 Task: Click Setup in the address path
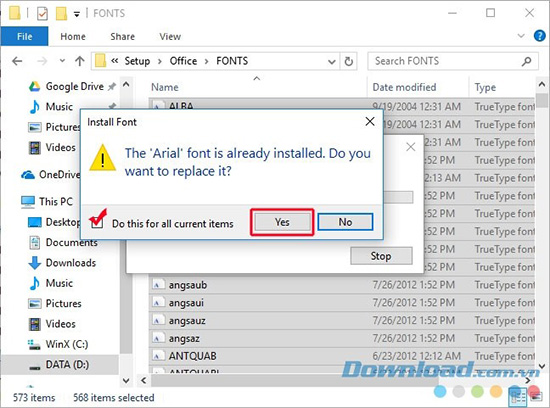click(137, 61)
